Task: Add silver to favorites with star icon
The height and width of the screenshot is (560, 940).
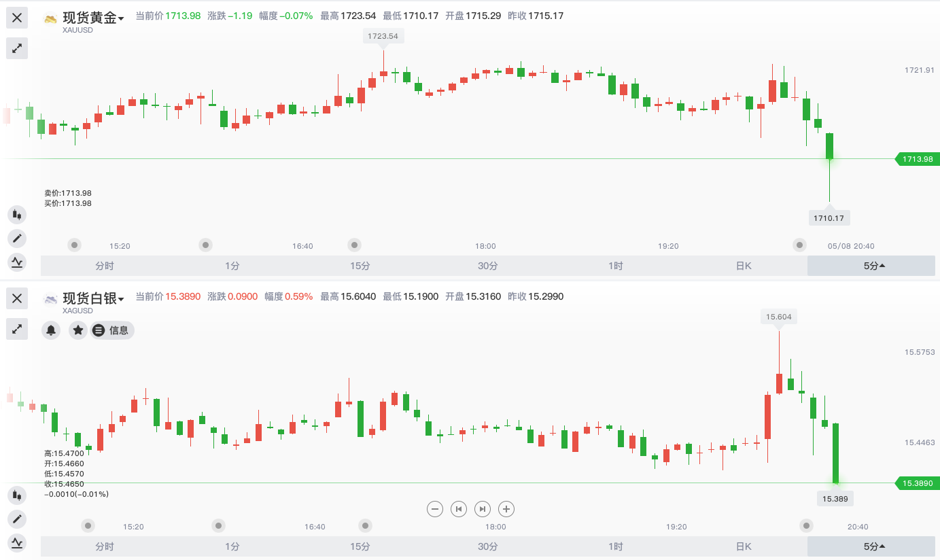Action: pyautogui.click(x=78, y=330)
